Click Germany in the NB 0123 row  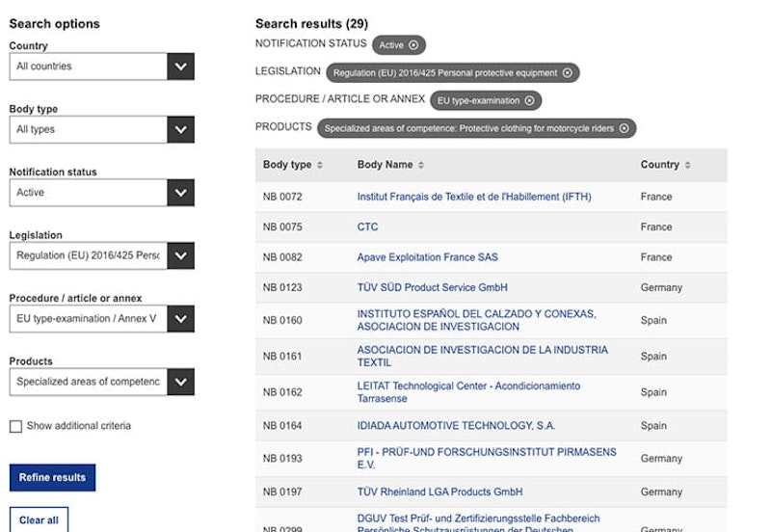tap(661, 287)
